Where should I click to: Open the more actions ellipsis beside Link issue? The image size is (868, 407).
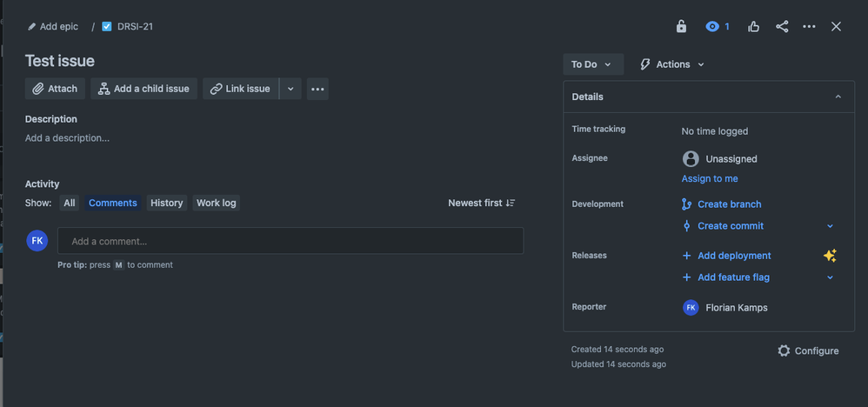317,89
